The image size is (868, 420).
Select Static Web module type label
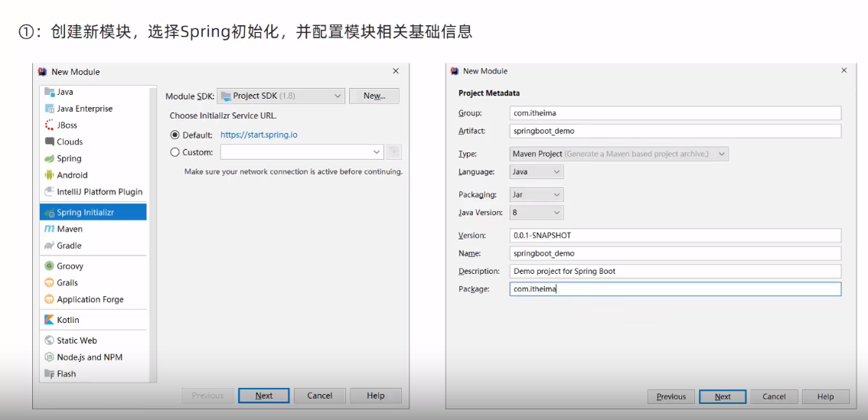(x=77, y=340)
